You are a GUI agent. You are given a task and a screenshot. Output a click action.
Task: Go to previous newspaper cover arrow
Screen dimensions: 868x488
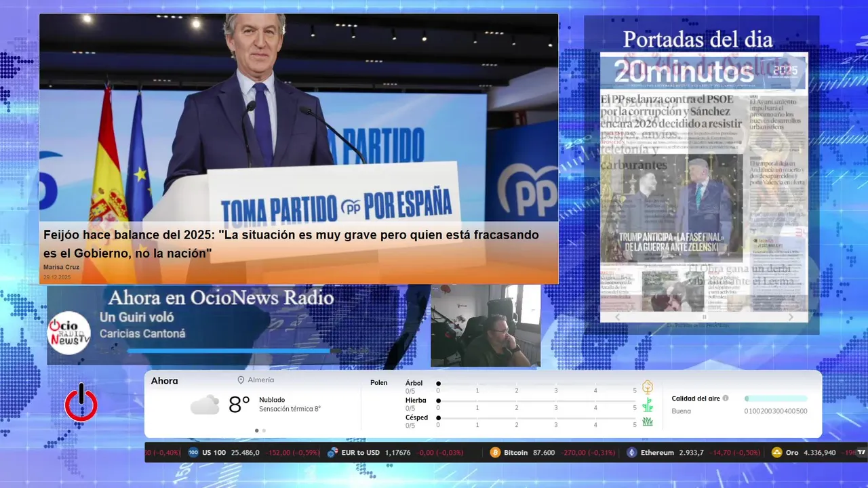click(x=617, y=317)
